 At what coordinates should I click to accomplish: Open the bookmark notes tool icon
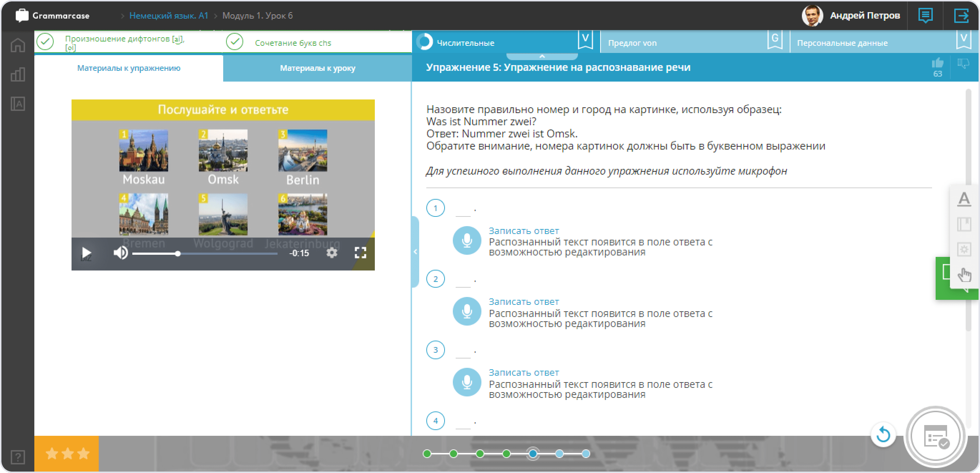964,224
